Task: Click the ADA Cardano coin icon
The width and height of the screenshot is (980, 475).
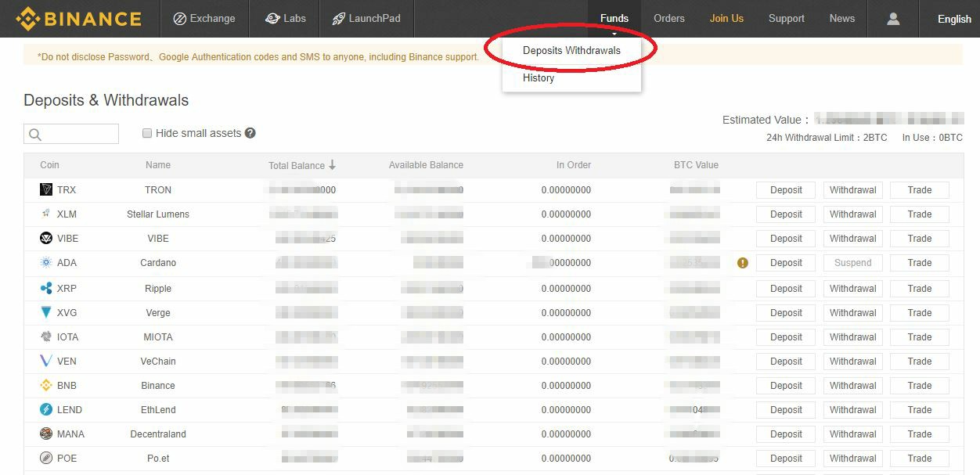Action: 46,262
